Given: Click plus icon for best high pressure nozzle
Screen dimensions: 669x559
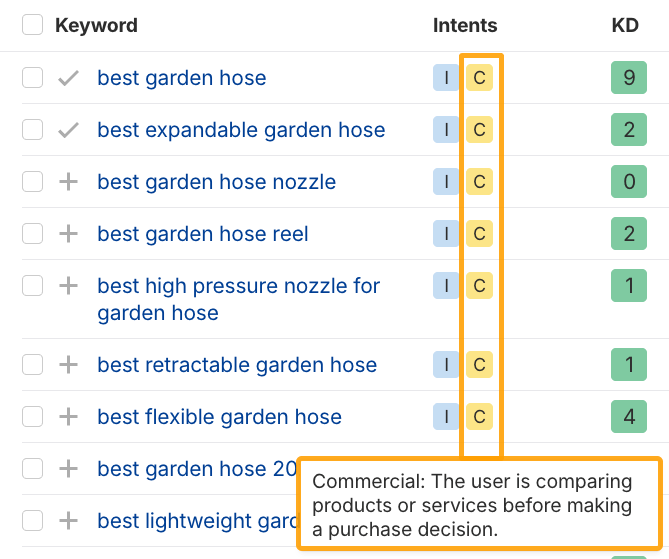Looking at the screenshot, I should 68,286.
